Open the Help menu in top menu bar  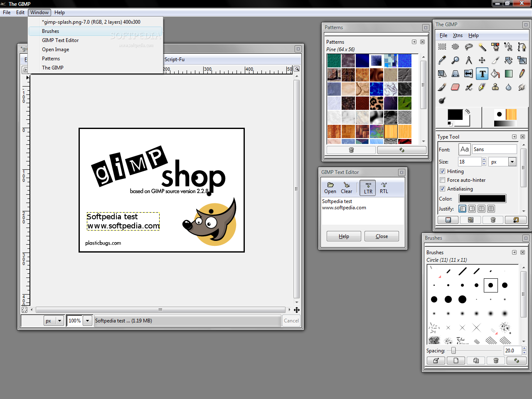pyautogui.click(x=59, y=12)
